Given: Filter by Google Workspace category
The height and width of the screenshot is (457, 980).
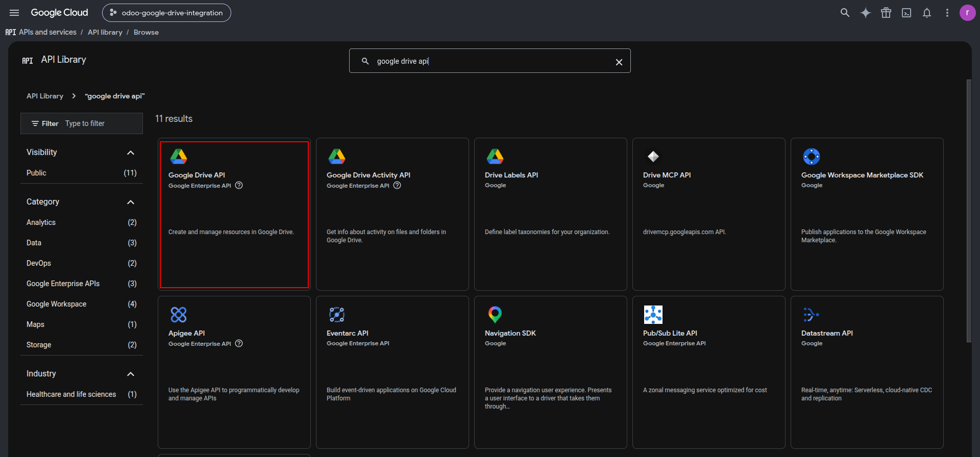Looking at the screenshot, I should (x=82, y=304).
